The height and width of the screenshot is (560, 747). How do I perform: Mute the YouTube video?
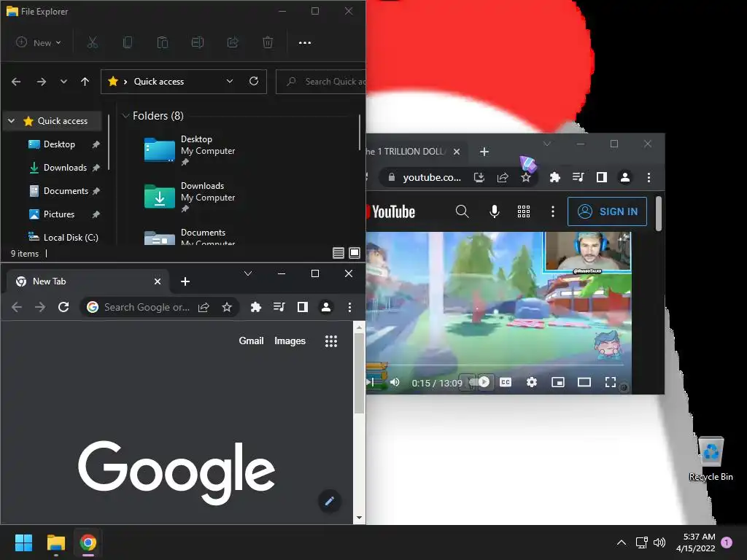(x=395, y=382)
